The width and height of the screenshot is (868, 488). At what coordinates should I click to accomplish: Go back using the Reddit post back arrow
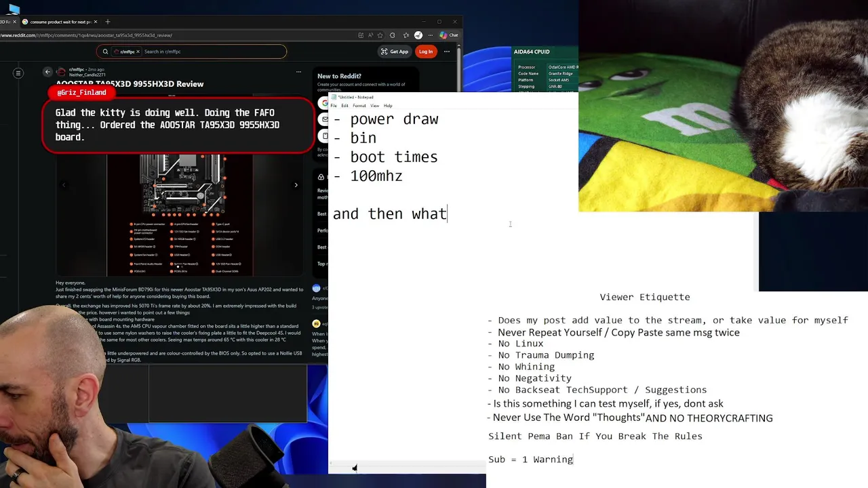(x=47, y=72)
